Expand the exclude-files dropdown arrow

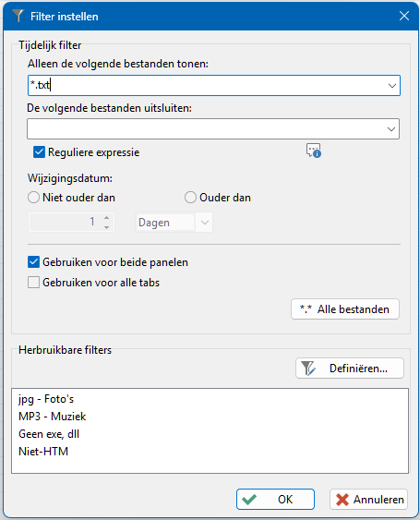point(391,128)
